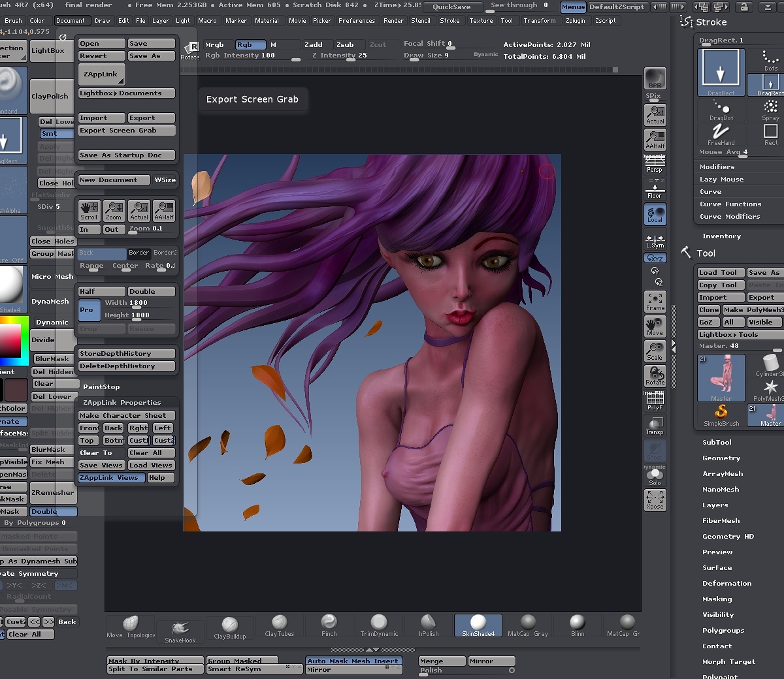Expand the Geometry section
The width and height of the screenshot is (784, 679).
point(721,458)
